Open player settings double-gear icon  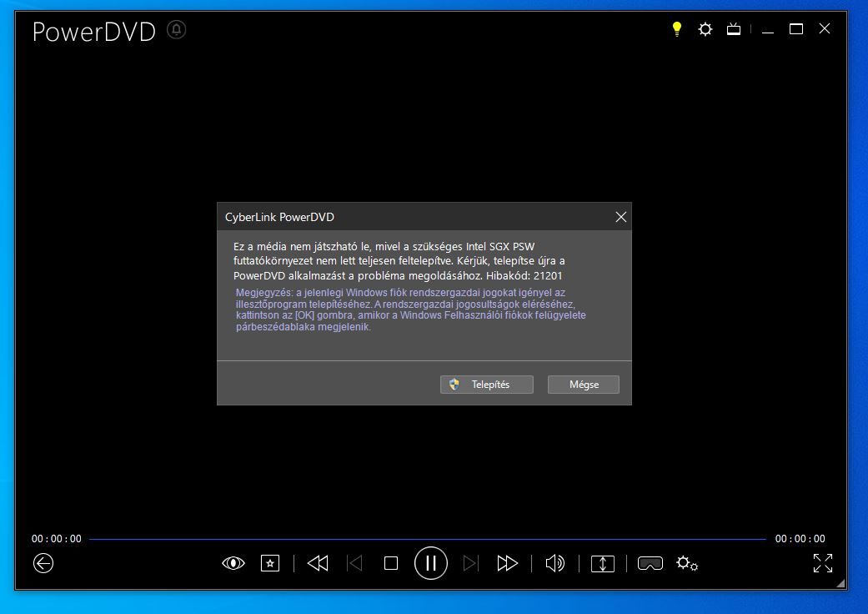tap(686, 563)
